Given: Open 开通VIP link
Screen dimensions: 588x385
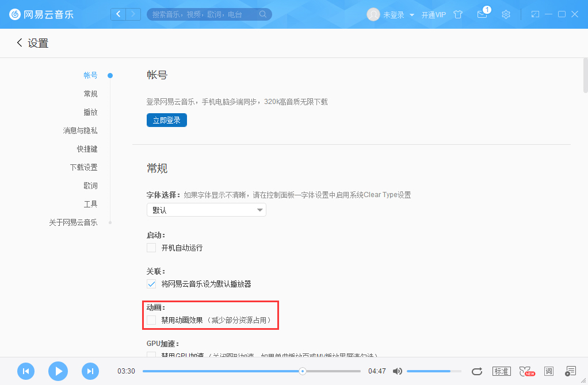Looking at the screenshot, I should (434, 14).
